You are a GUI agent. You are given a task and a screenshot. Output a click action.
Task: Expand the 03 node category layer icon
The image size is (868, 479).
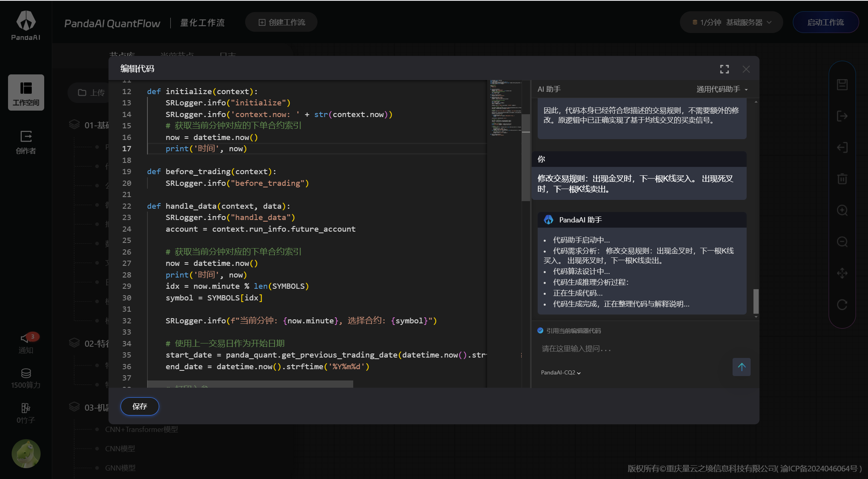(74, 407)
